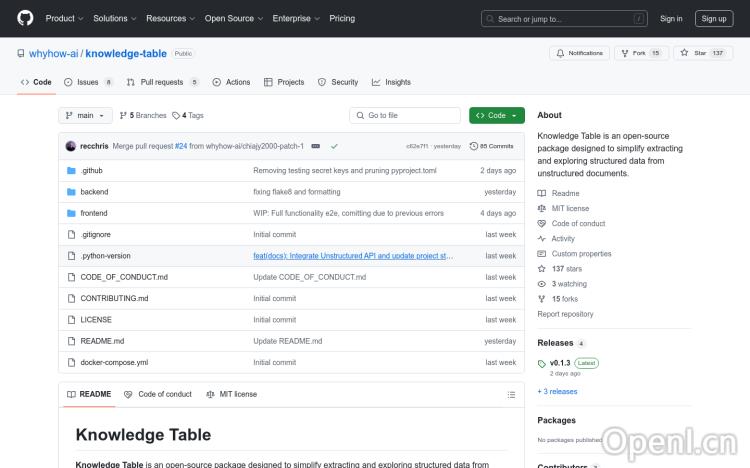Screen dimensions: 750x468
Task: Star the repository with Star button
Action: [703, 53]
